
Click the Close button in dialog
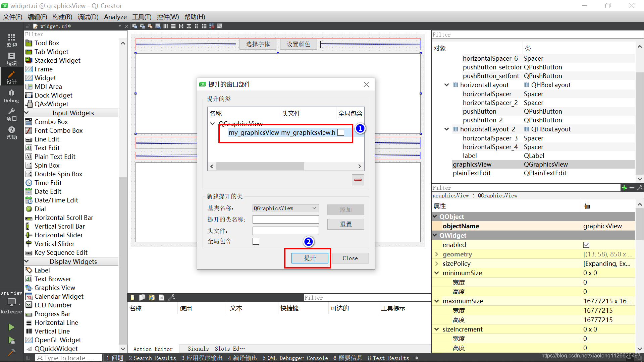tap(350, 258)
